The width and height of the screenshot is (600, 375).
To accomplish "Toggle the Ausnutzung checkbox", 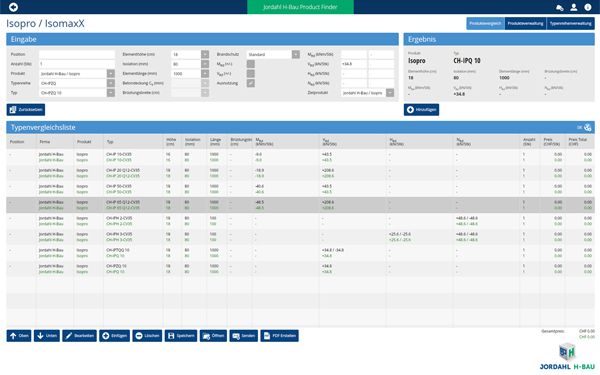I will pyautogui.click(x=251, y=83).
